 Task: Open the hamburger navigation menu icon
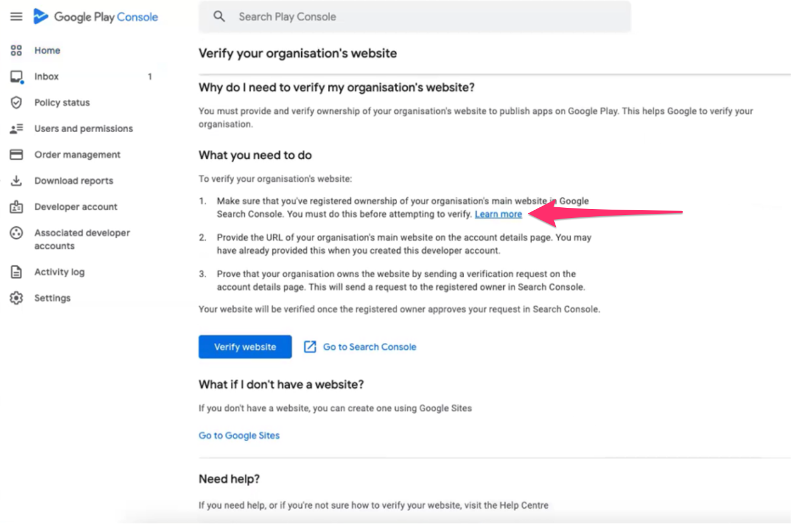17,17
